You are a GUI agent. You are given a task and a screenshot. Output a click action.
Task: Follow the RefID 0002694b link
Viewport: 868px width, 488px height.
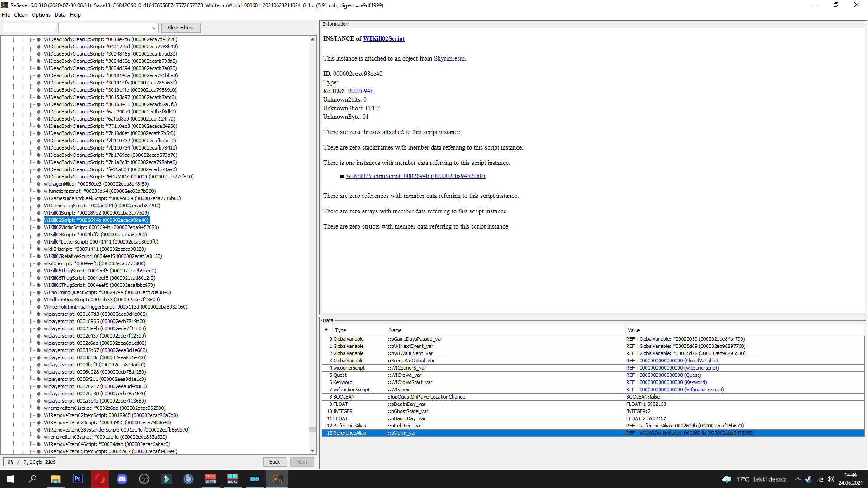pyautogui.click(x=361, y=91)
